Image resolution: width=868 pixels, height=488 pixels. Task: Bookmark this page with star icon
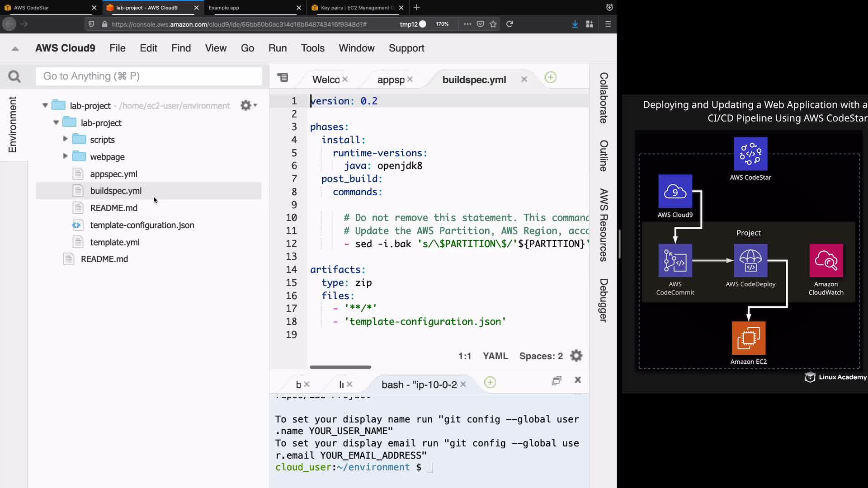[x=493, y=24]
